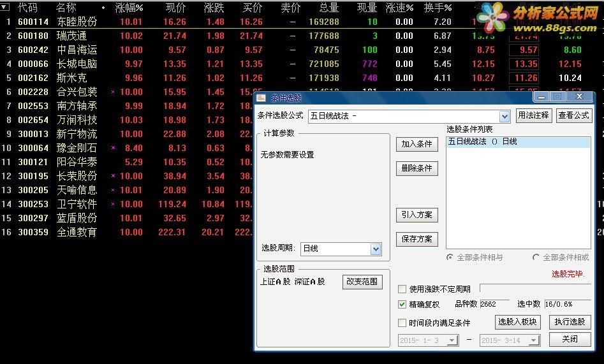
Task: Click the 加入条件 button
Action: click(x=416, y=144)
